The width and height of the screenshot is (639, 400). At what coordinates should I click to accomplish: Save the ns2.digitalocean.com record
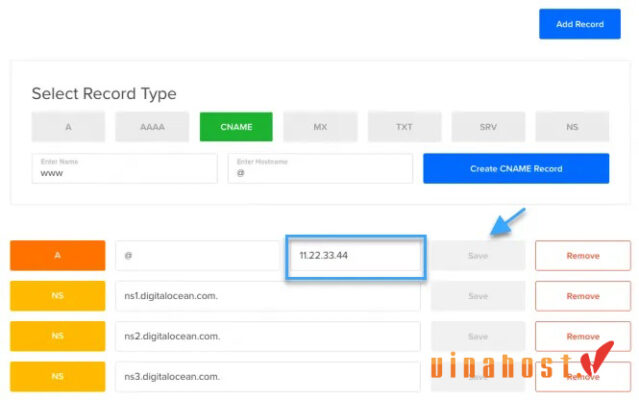478,336
